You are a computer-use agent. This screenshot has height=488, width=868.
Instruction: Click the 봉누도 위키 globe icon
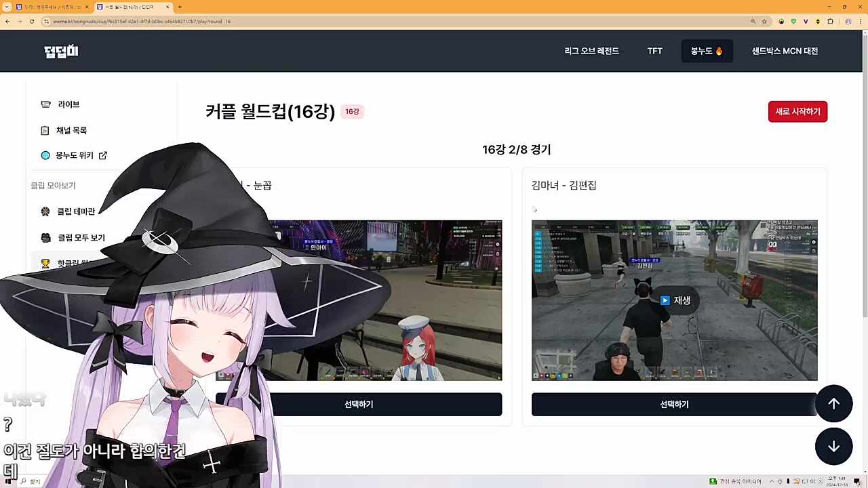[45, 155]
